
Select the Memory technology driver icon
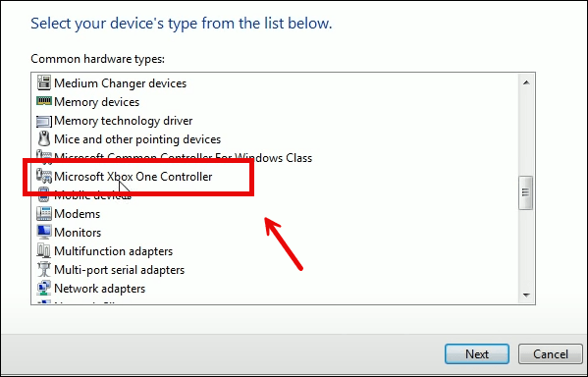[x=44, y=121]
